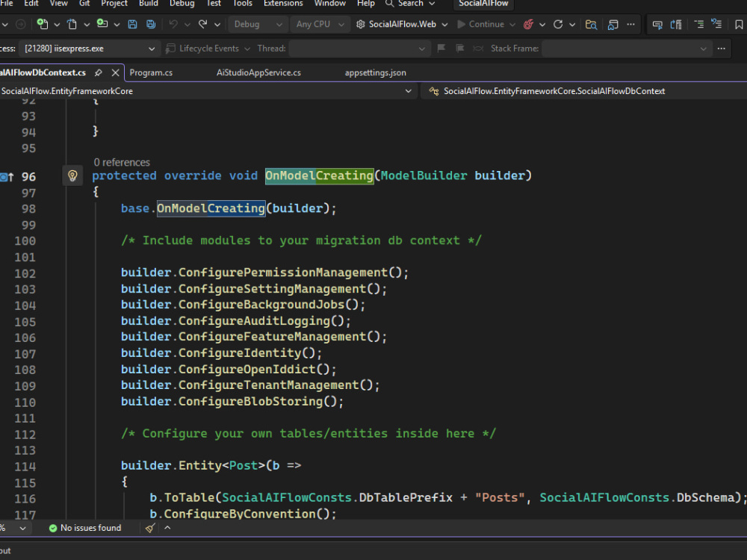Switch to the Program.cs tab
This screenshot has height=560, width=747.
click(151, 73)
